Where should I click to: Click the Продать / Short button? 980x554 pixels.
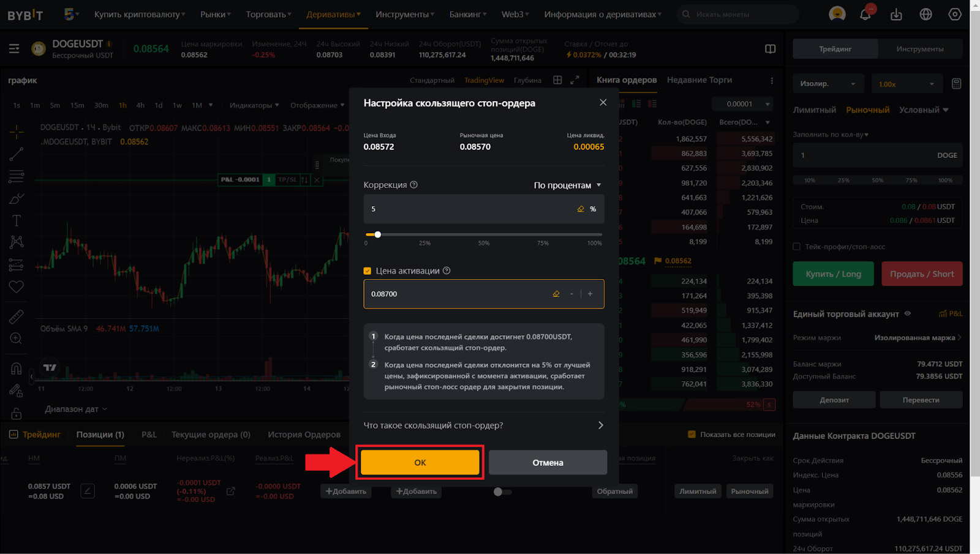pos(922,274)
